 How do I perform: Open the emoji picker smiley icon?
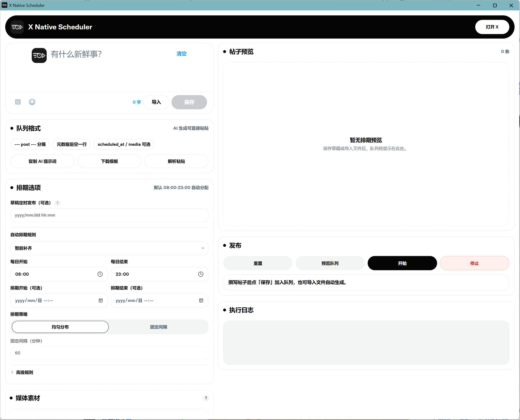32,102
